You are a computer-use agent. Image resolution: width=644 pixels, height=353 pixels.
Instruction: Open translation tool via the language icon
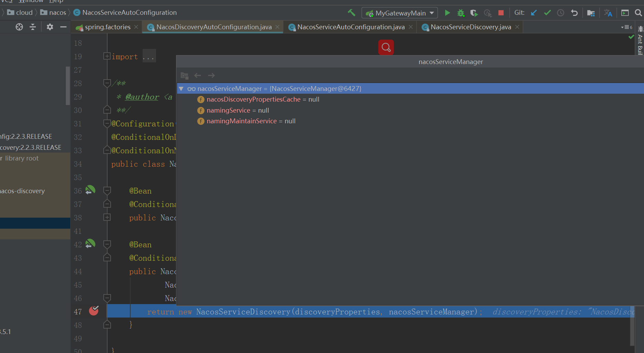[x=608, y=13]
